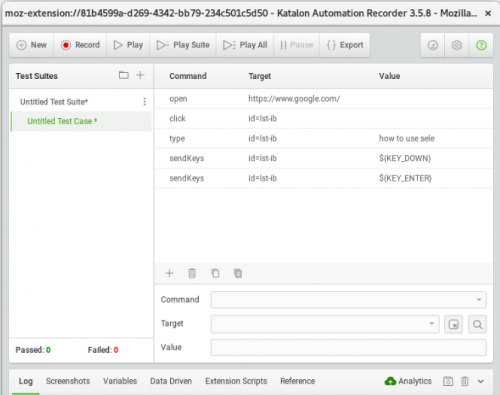Open Katalon Analytics cloud link

(408, 381)
